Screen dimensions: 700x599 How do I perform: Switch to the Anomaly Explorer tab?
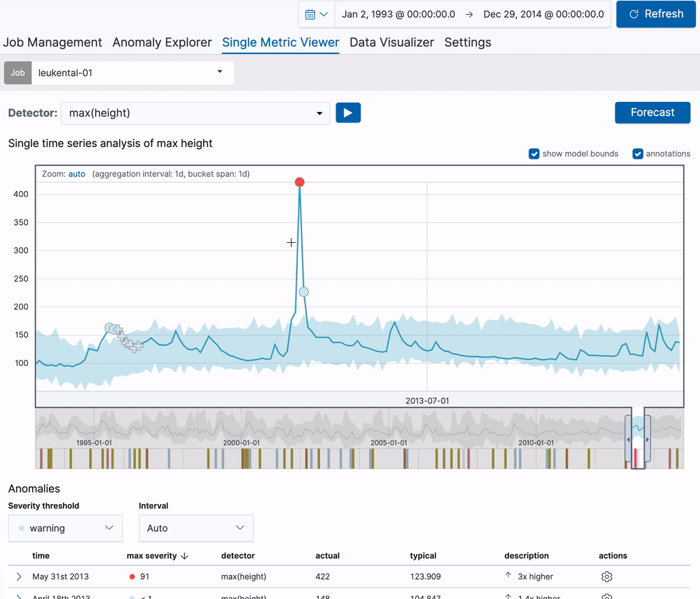click(162, 42)
